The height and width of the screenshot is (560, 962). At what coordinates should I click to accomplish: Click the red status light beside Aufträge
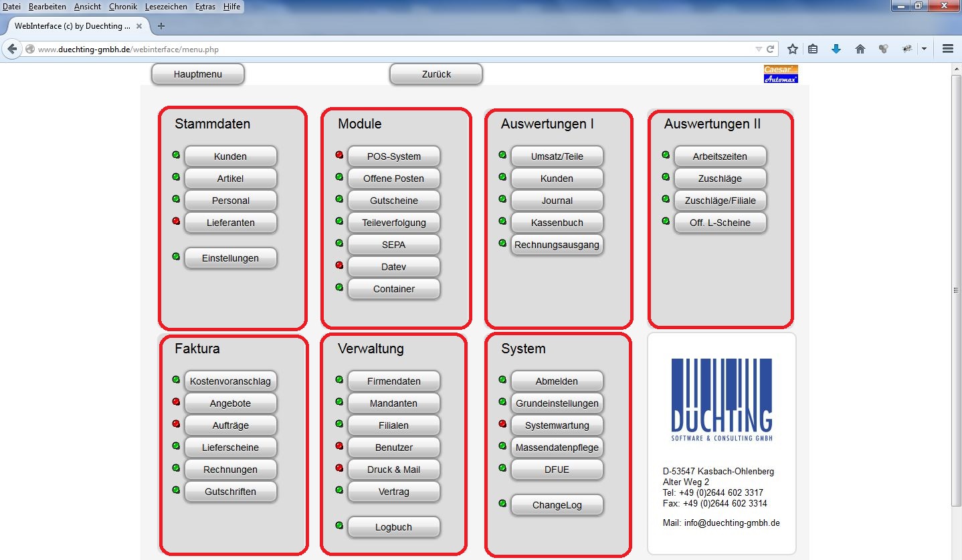(x=176, y=424)
